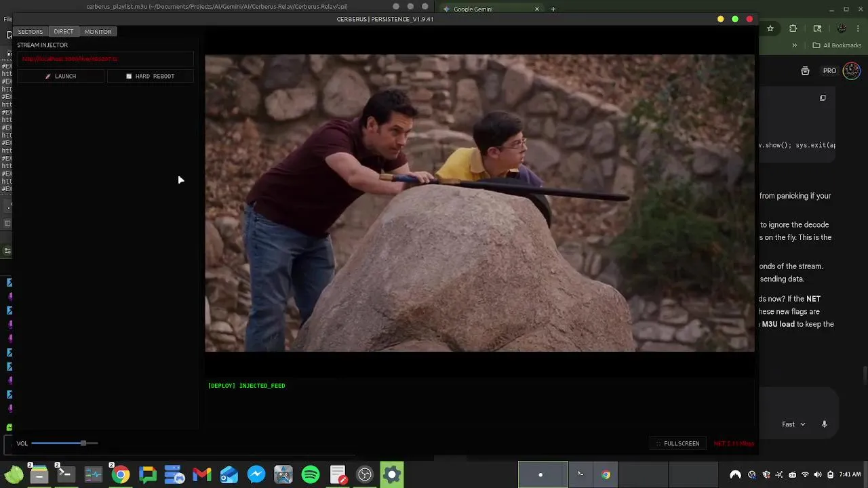Copy code with Gemini copy icon

click(x=823, y=98)
